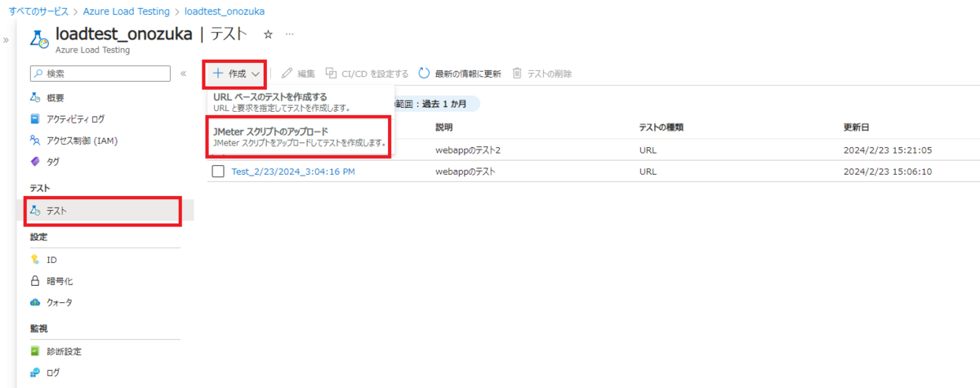
Task: Click the 暗号化 lock icon
Action: click(x=35, y=280)
